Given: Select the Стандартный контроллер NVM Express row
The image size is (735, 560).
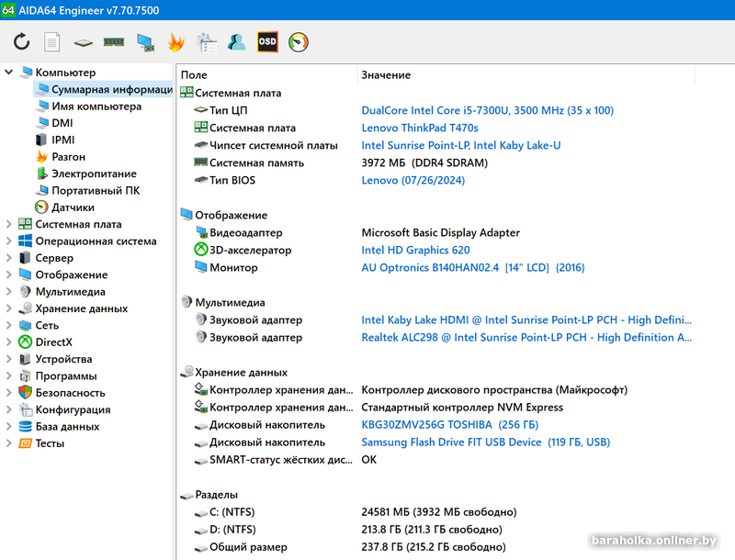Looking at the screenshot, I should (x=435, y=408).
